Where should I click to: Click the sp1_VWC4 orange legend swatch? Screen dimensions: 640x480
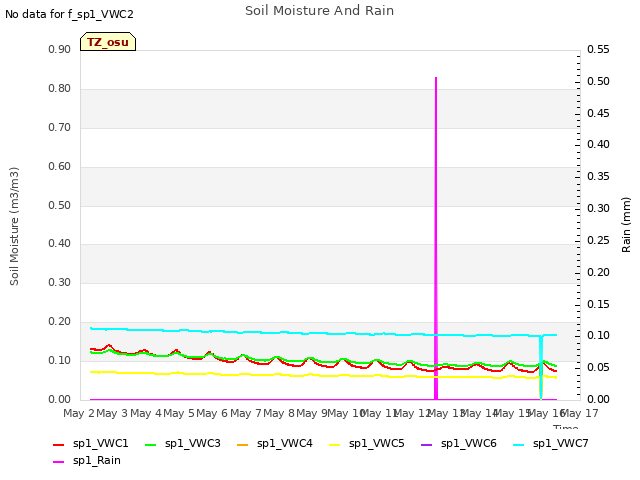242,445
